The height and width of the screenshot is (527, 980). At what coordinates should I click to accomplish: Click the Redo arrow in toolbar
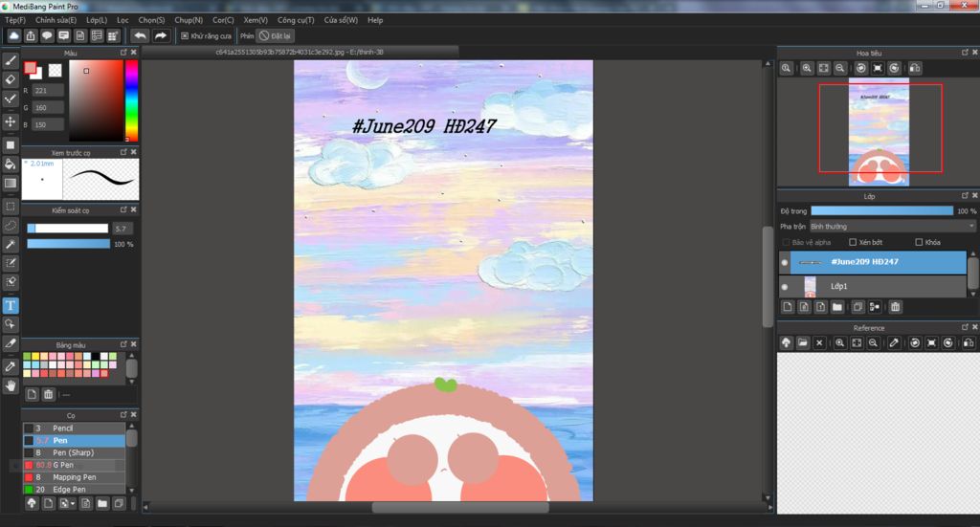click(x=161, y=36)
